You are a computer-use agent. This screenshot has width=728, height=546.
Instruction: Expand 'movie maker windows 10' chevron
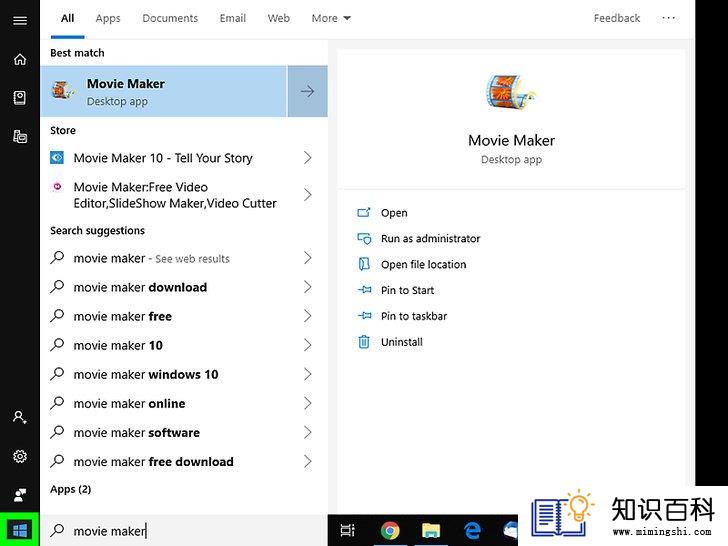pos(307,374)
